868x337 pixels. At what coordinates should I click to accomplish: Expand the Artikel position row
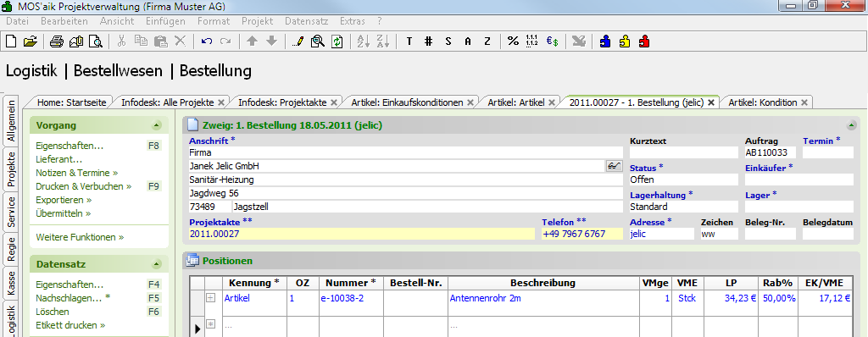[210, 298]
